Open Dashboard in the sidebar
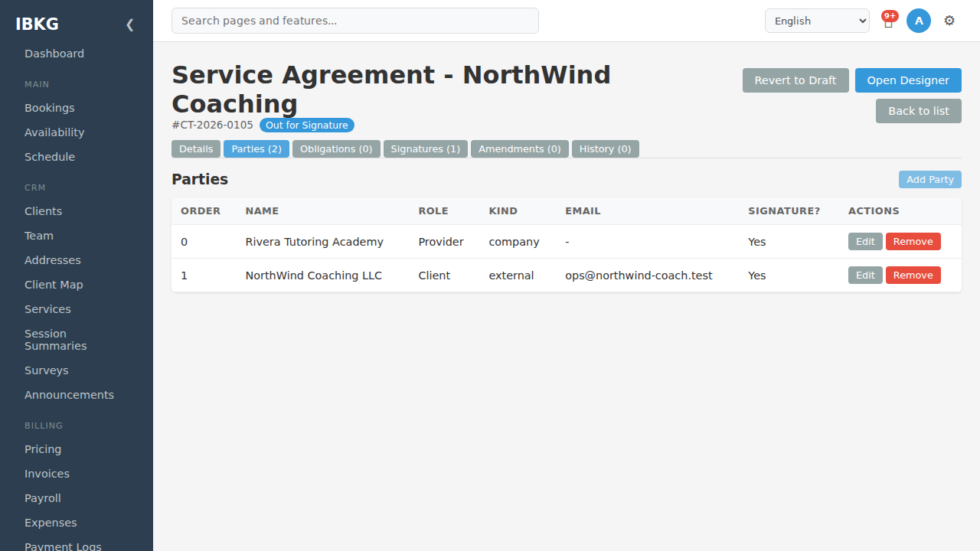The image size is (980, 551). [54, 54]
